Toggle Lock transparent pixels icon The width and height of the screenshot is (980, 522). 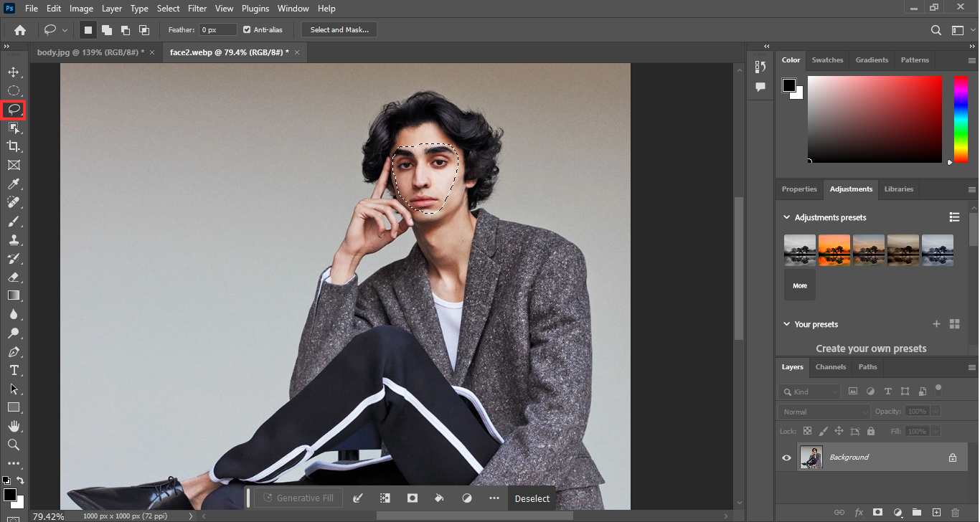(x=807, y=431)
